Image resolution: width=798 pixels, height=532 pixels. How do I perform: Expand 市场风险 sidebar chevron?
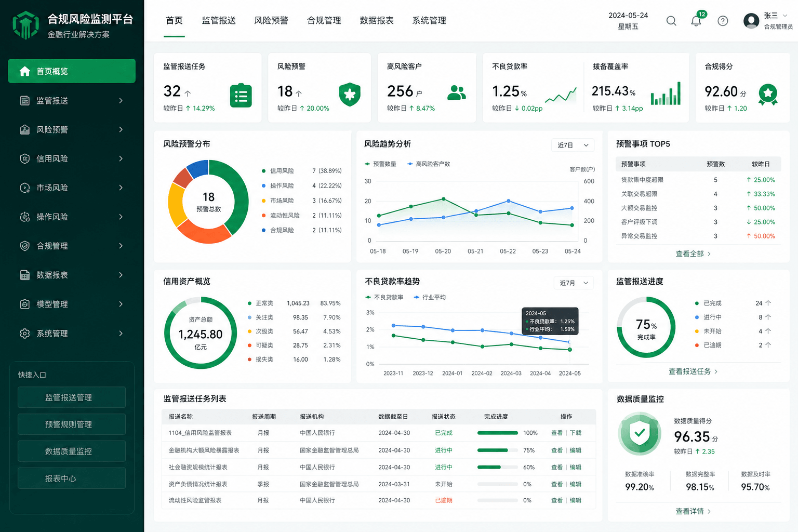coord(121,188)
